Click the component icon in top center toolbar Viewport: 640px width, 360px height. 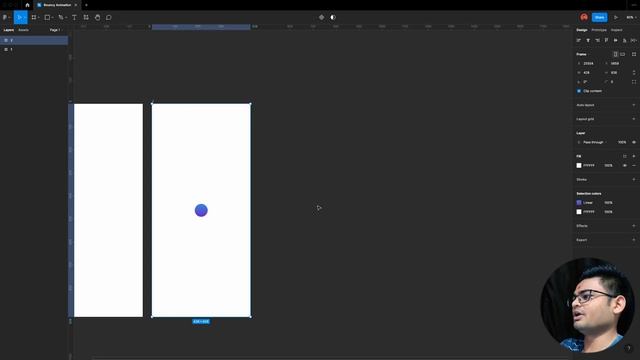pos(321,18)
